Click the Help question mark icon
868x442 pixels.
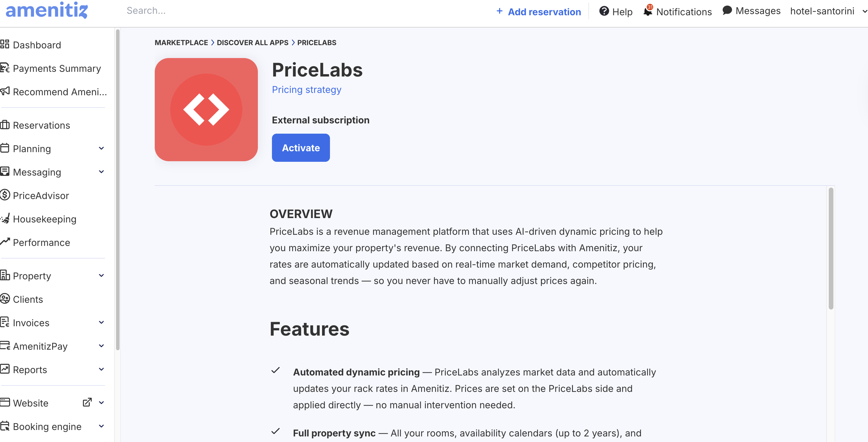(x=604, y=11)
